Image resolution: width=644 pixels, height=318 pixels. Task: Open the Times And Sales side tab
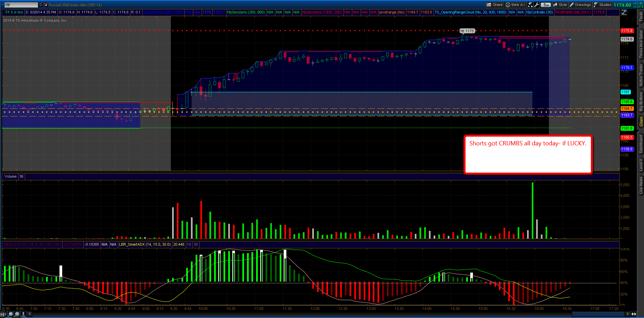[641, 44]
